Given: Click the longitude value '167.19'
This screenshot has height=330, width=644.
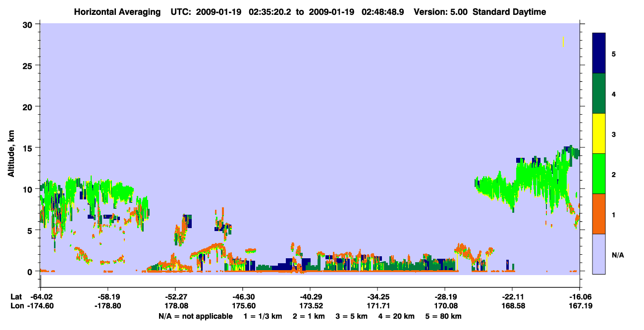Looking at the screenshot, I should (x=580, y=306).
